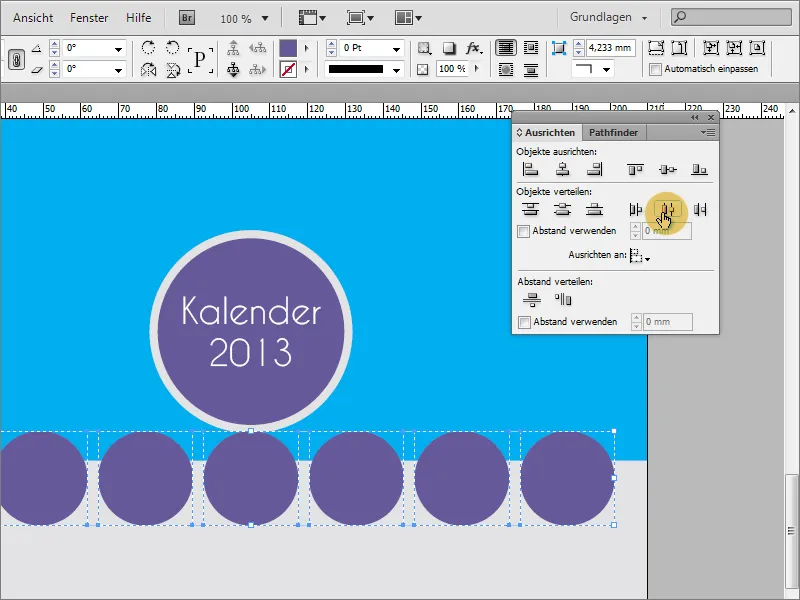Open screen mode button in top bar

[x=360, y=18]
